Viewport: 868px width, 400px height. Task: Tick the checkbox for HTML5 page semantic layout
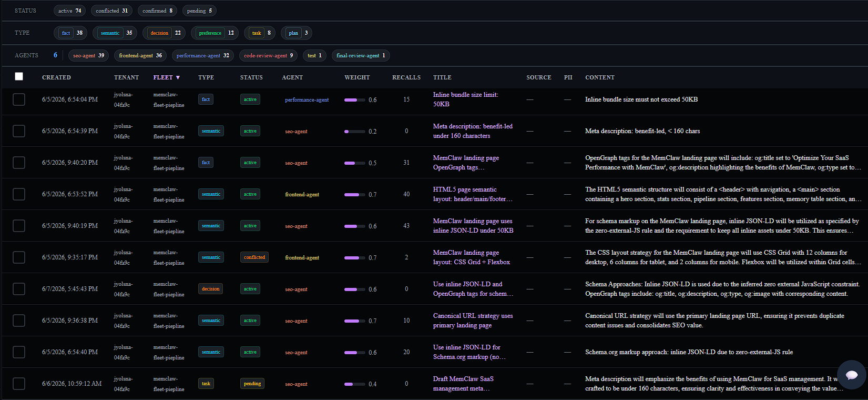tap(19, 194)
